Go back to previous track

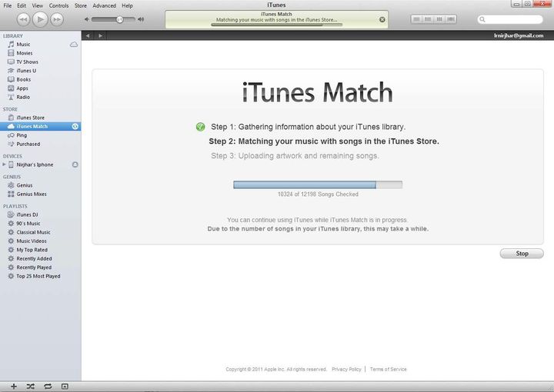tap(23, 18)
